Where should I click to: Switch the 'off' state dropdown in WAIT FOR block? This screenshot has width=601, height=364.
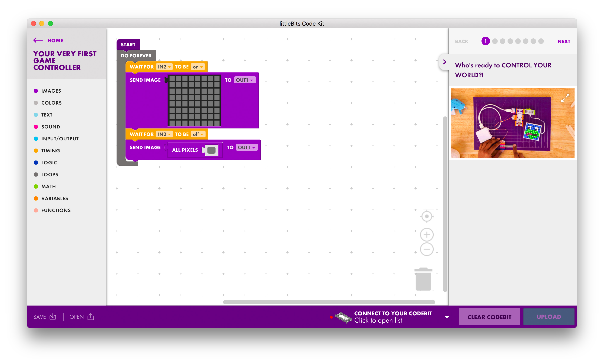point(198,134)
